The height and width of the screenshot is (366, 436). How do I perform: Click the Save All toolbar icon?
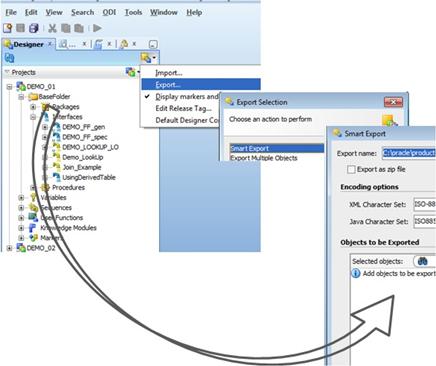[34, 28]
